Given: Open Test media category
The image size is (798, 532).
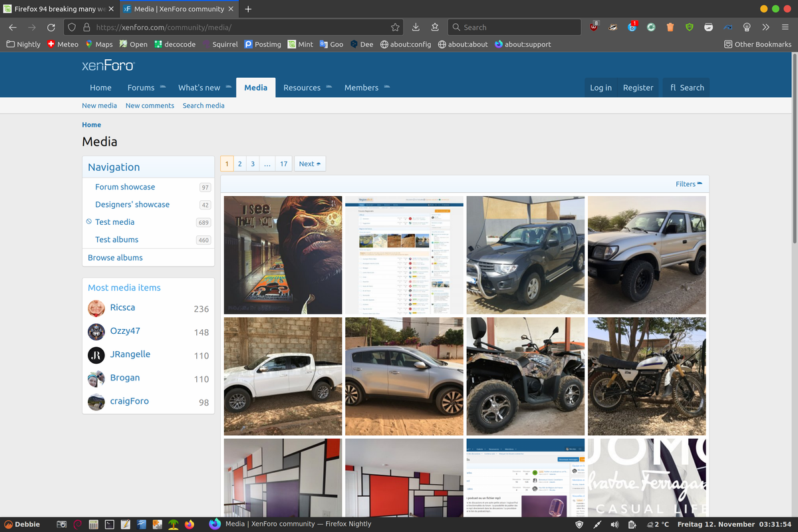Looking at the screenshot, I should [x=114, y=222].
